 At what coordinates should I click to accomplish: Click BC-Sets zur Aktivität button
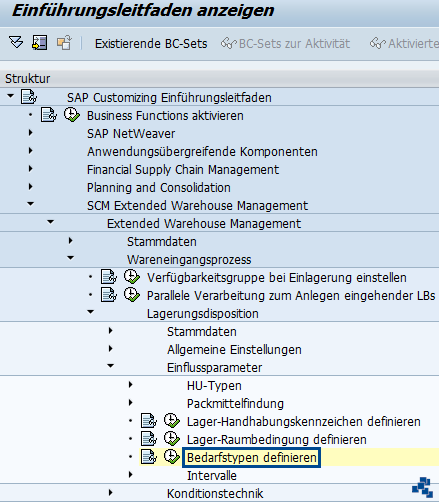tap(285, 44)
